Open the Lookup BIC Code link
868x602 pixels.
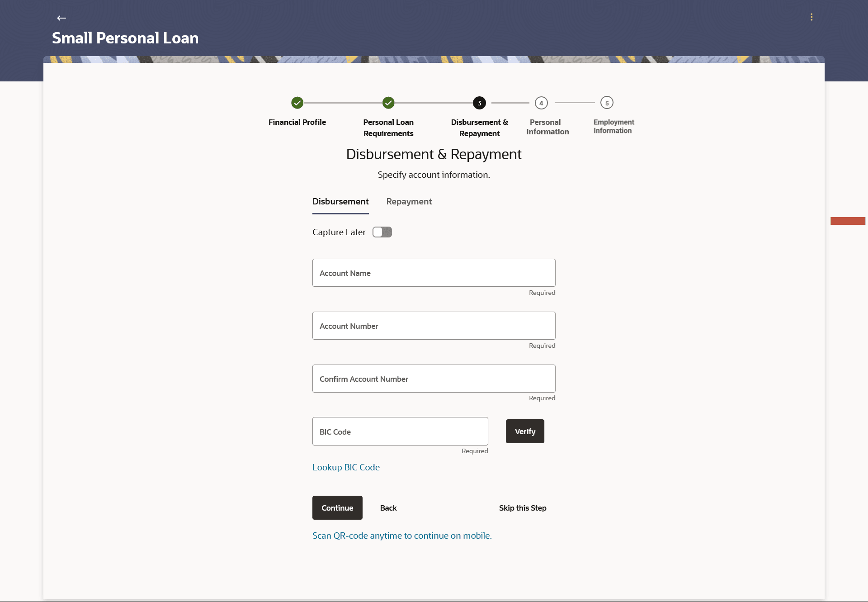point(346,467)
